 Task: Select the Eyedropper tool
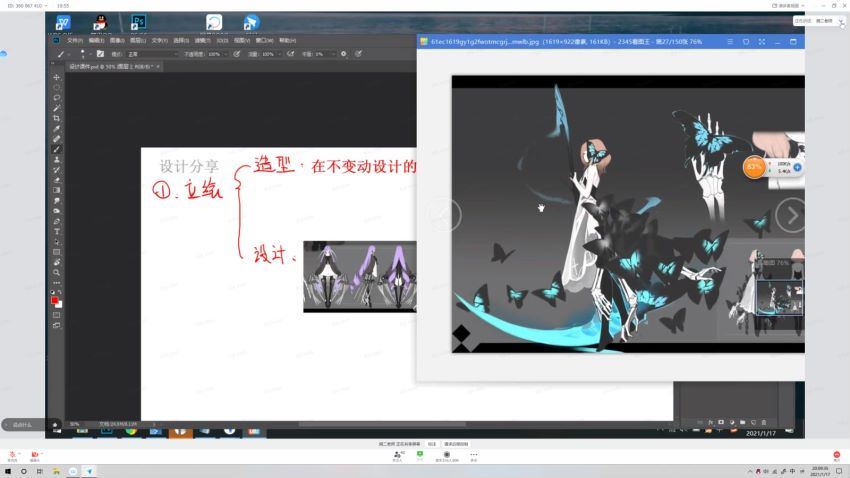[56, 129]
